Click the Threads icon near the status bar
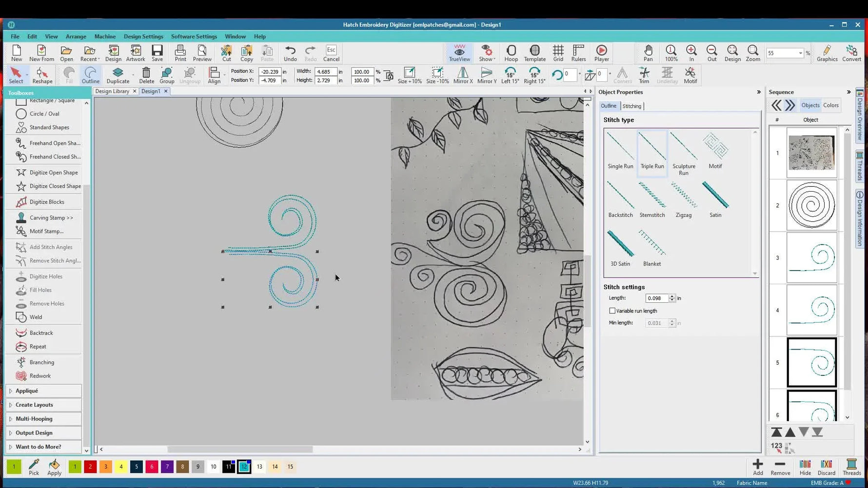This screenshot has width=868, height=488. click(x=851, y=467)
